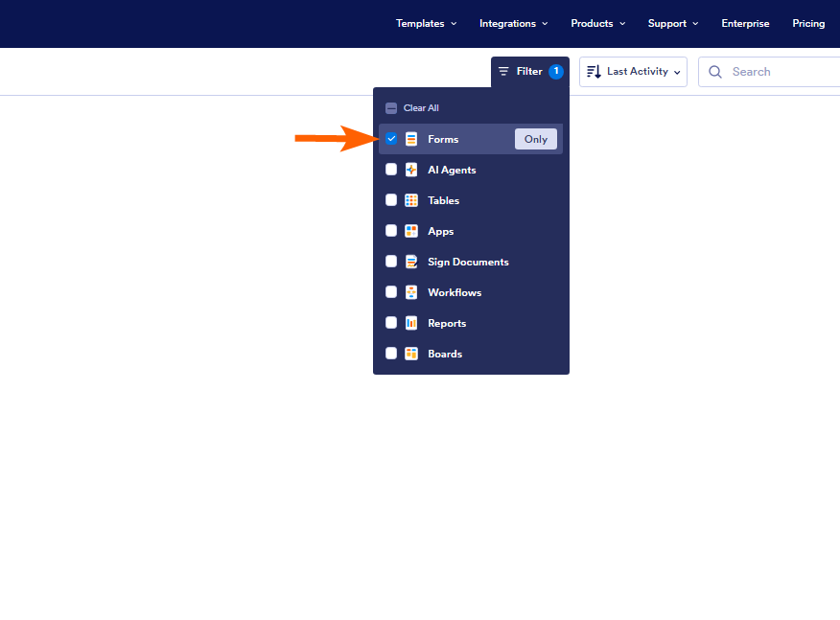Uncheck the Forms filter checkbox
This screenshot has width=840, height=620.
pyautogui.click(x=391, y=138)
